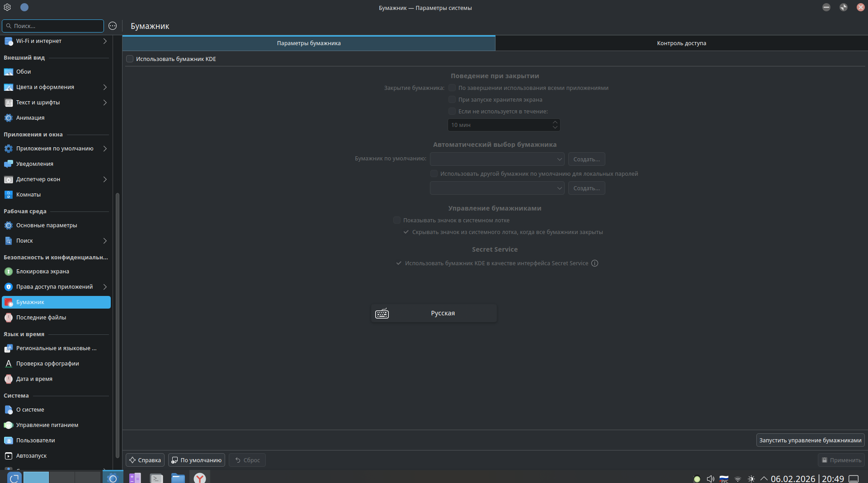Click the Бумажник wallet icon in sidebar

click(9, 302)
